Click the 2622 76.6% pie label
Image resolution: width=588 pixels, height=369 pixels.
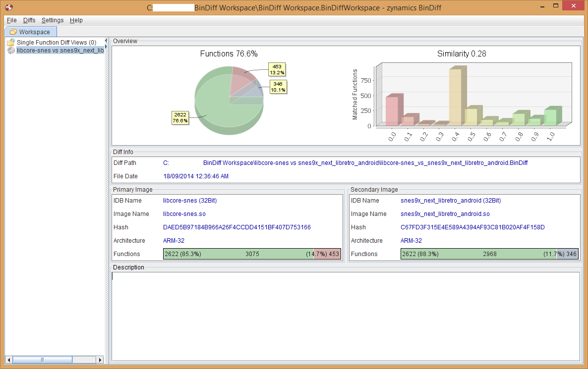coord(180,117)
